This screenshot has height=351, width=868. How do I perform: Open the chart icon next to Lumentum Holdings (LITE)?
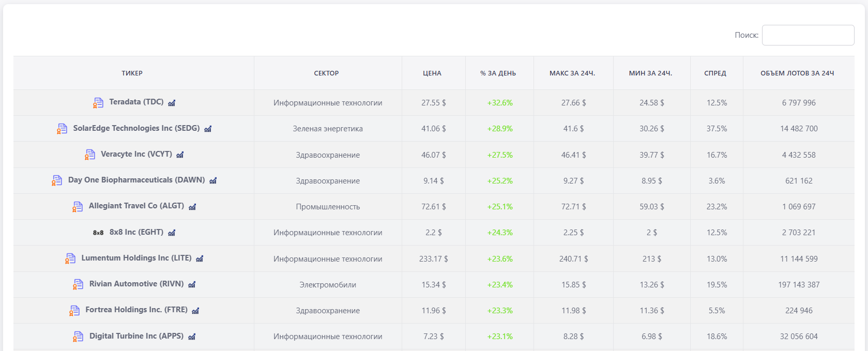click(x=200, y=258)
